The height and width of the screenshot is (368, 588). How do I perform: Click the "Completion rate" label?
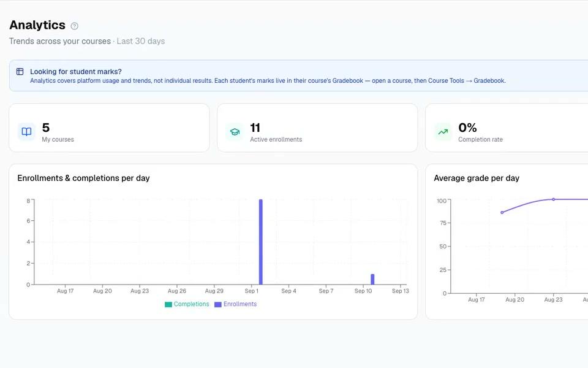pyautogui.click(x=480, y=139)
